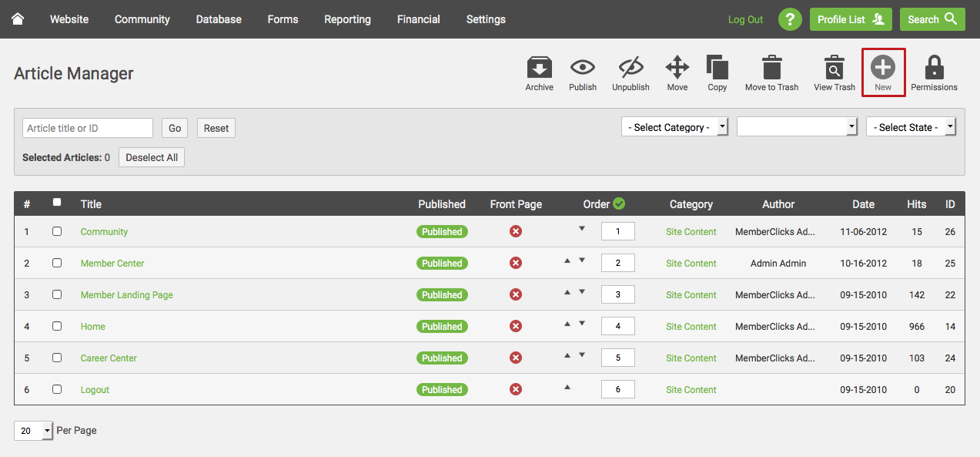Viewport: 980px width, 457px height.
Task: Open Permissions via the padlock icon
Action: pos(934,68)
